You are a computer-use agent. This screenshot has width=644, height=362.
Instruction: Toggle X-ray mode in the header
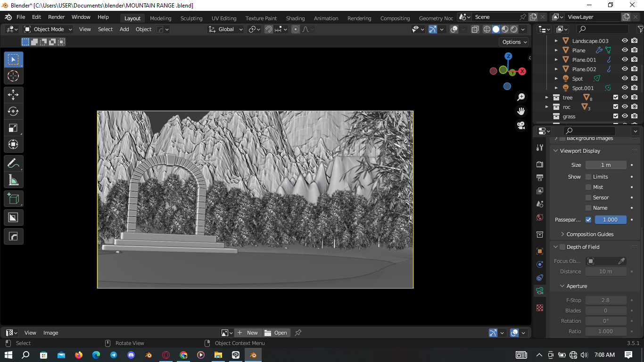pyautogui.click(x=475, y=29)
